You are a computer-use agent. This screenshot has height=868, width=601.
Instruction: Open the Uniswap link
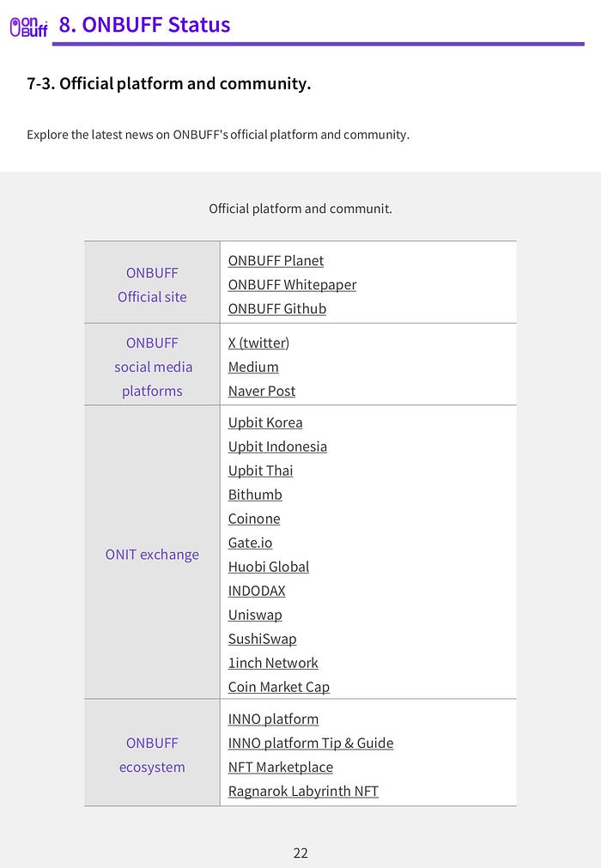point(255,615)
